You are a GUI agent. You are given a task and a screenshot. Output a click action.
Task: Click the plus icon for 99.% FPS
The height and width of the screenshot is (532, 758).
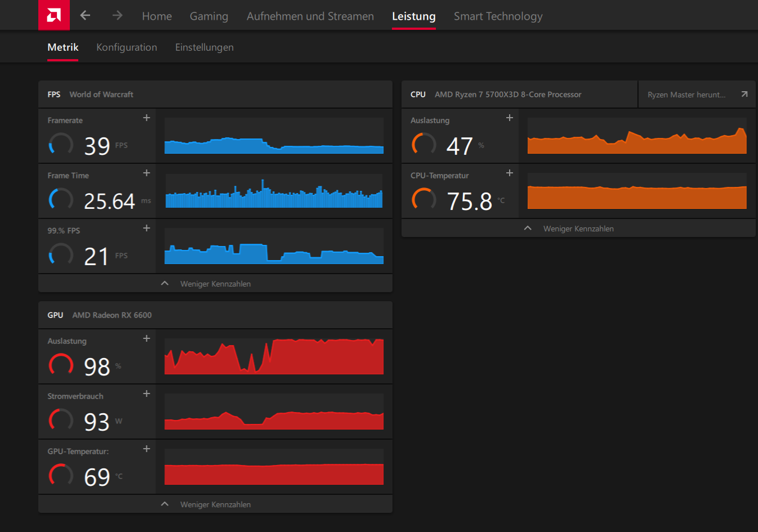tap(146, 228)
